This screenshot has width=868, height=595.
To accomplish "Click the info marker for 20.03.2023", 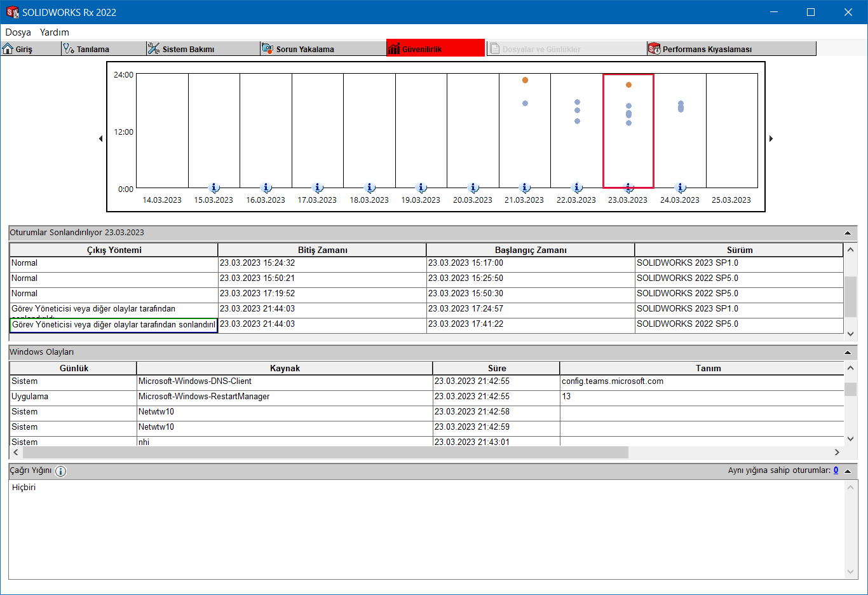I will pos(473,188).
